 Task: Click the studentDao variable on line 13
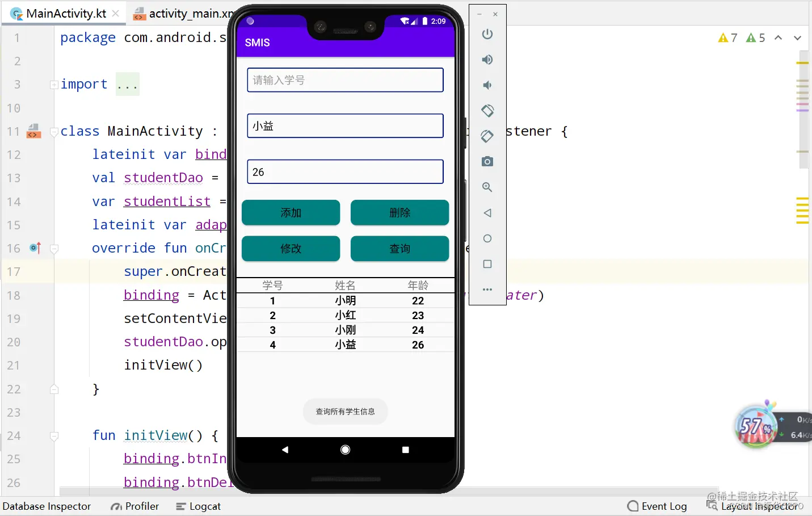point(163,178)
